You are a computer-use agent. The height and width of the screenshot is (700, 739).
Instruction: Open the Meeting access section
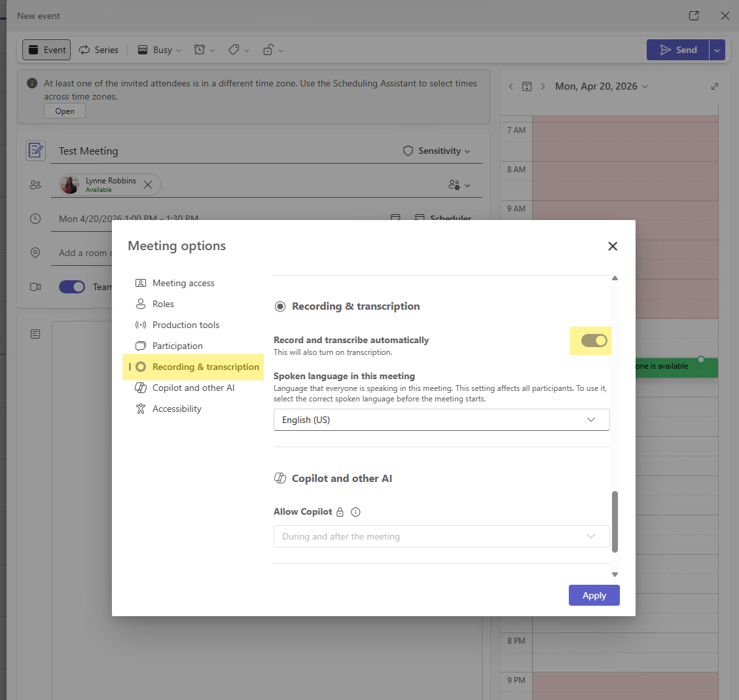click(x=183, y=283)
